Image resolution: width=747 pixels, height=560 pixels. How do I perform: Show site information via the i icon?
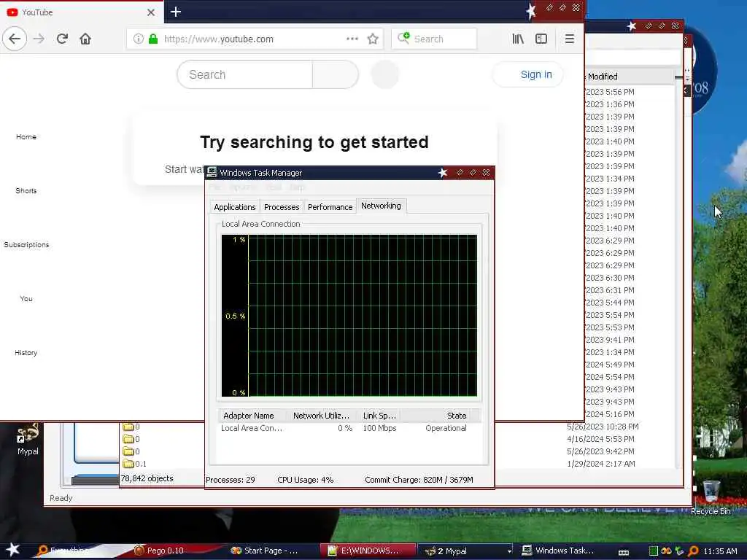138,39
